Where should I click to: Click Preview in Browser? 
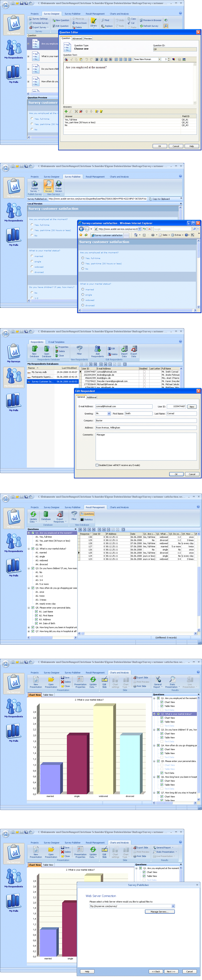coord(150,20)
